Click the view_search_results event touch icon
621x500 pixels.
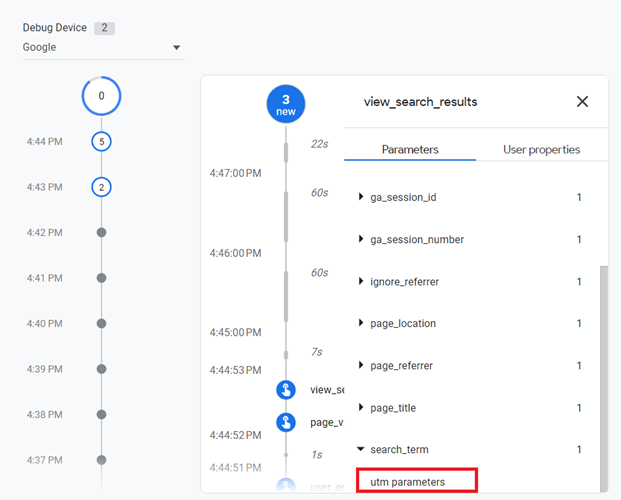point(286,390)
